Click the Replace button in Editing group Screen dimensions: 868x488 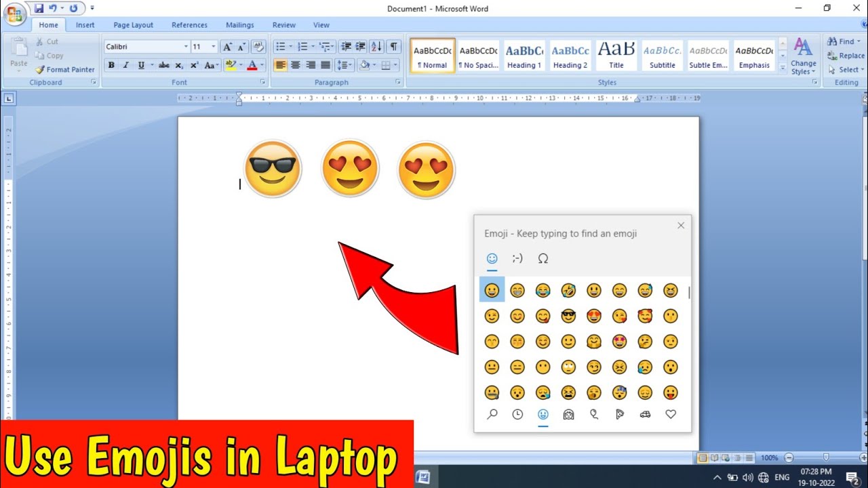tap(846, 56)
